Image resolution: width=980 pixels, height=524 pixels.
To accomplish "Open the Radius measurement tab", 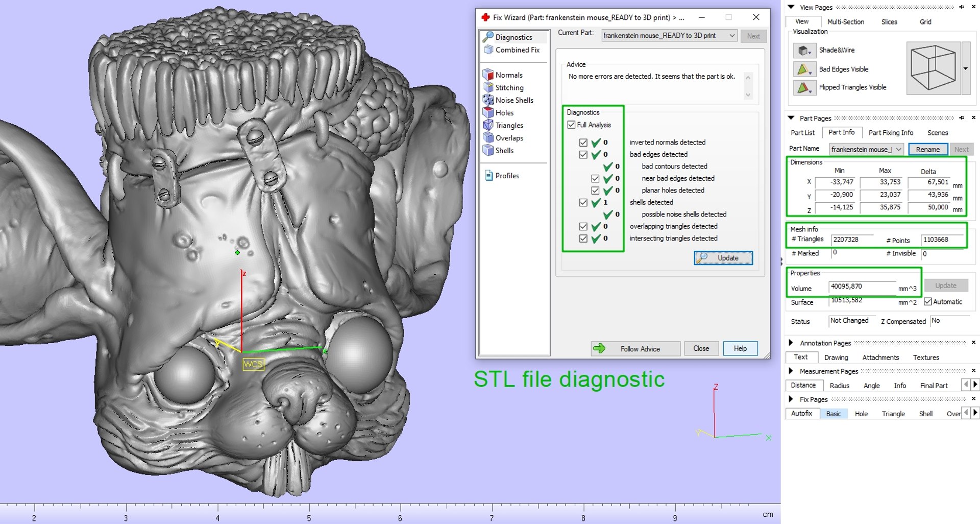I will [839, 386].
